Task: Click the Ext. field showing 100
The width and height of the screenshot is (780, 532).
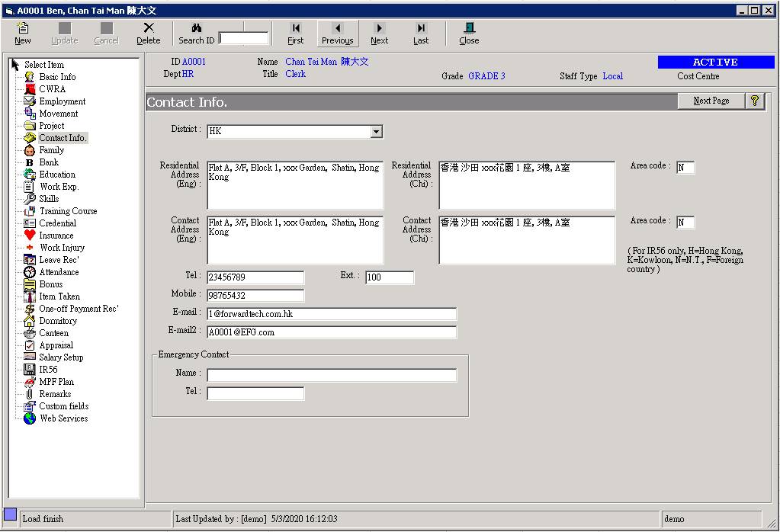Action: [390, 277]
